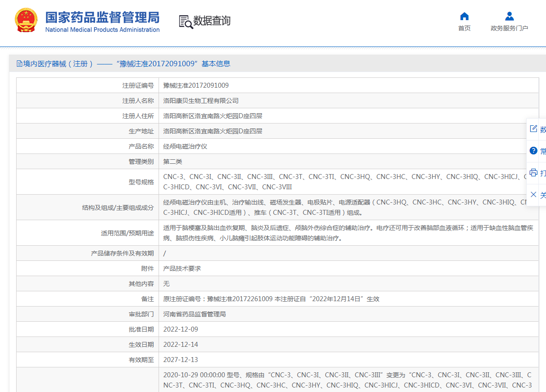
Task: Click the 注册证编号 label cell
Action: [88, 85]
